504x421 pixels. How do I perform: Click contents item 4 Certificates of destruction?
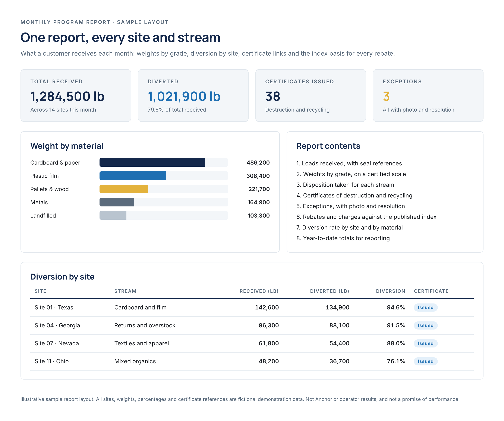[x=354, y=196]
